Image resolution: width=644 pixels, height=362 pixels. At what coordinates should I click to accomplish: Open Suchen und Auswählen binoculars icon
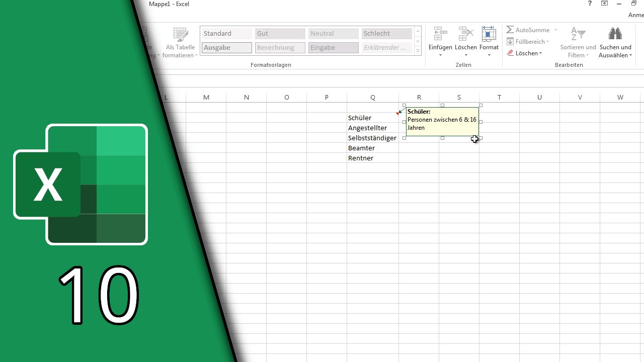(x=615, y=34)
